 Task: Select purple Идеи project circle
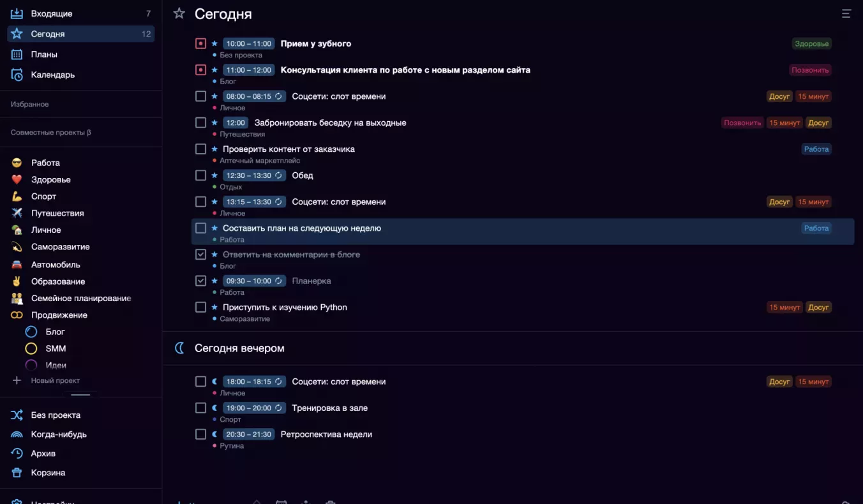coord(31,365)
